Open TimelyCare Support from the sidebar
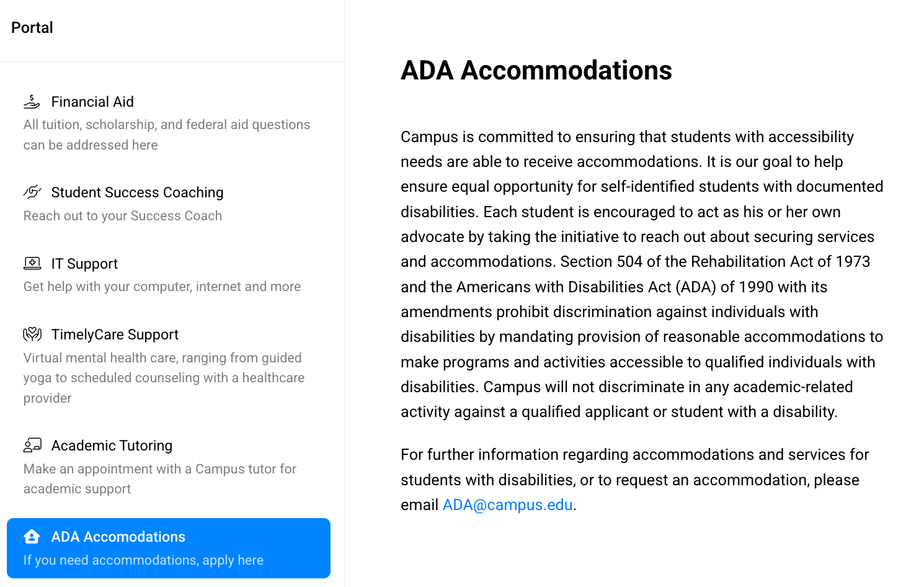Viewport: 924px width, 587px height. [x=115, y=334]
